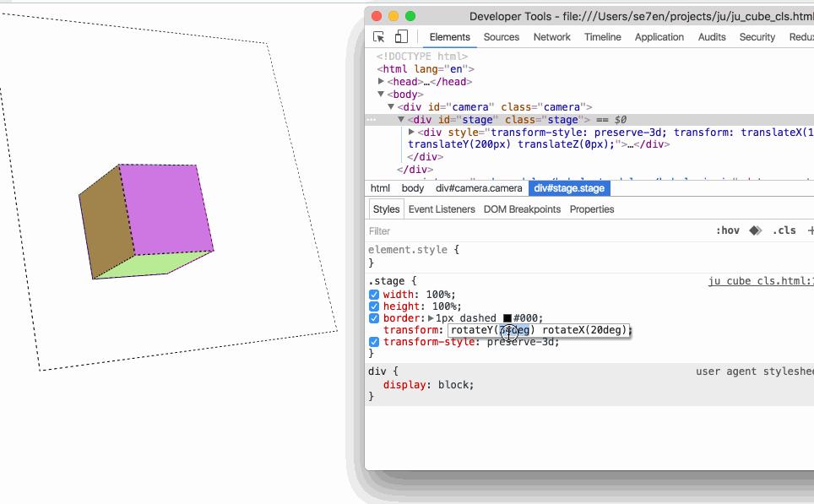
Task: Disable the height: 100% property
Action: point(373,306)
